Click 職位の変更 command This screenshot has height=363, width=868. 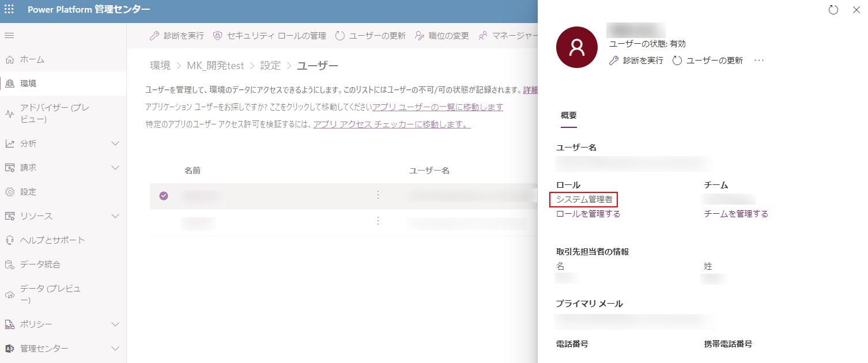[442, 36]
